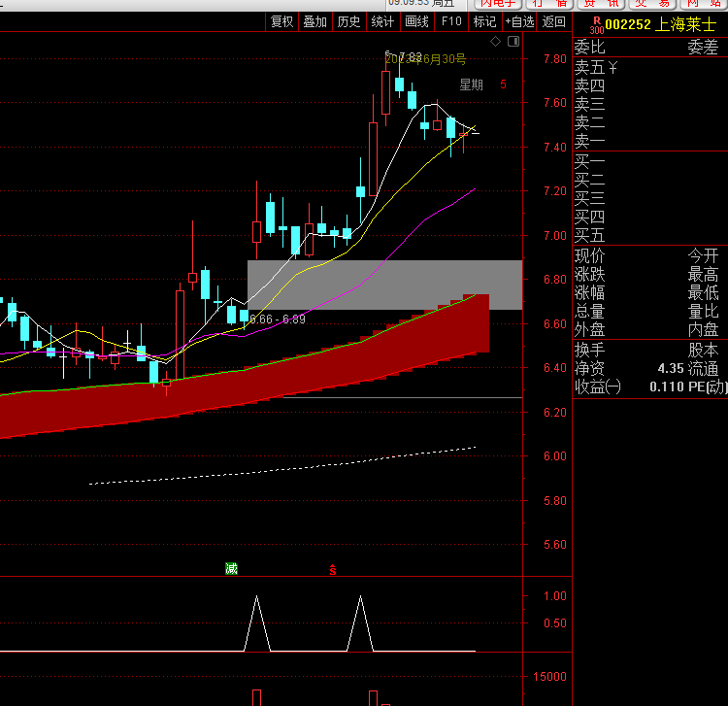Click the 1.00 indicator axis label

555,596
